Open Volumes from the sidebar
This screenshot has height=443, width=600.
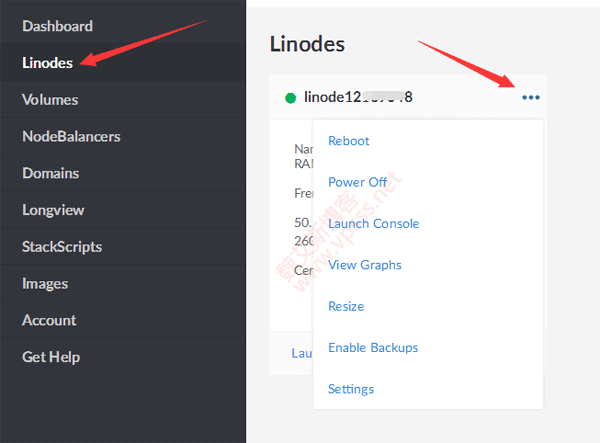point(50,100)
